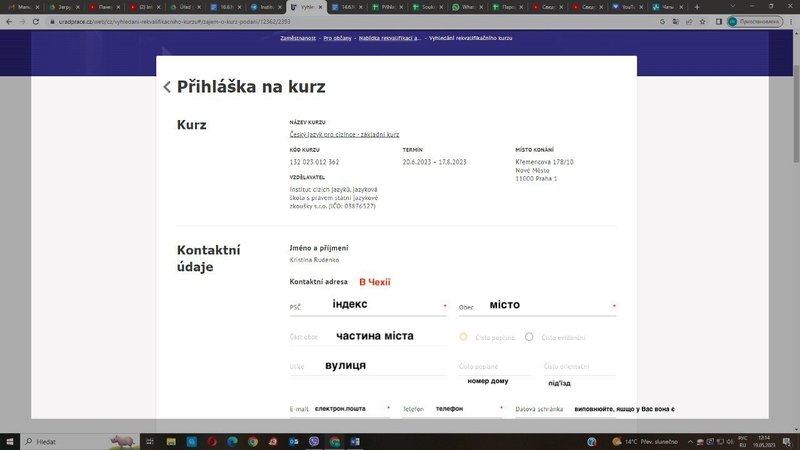Click the Obec city field

click(537, 306)
